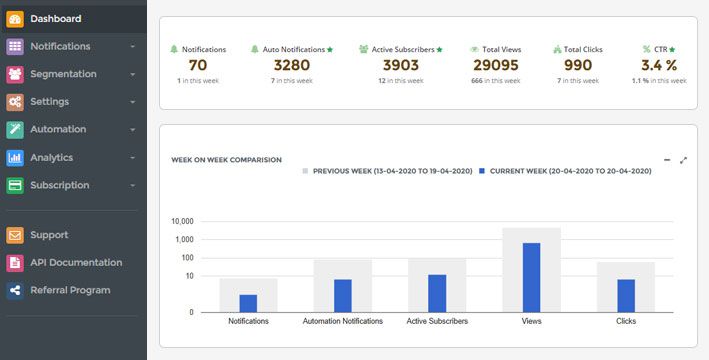This screenshot has height=360, width=709.
Task: Click the 3903 active subscribers value
Action: pyautogui.click(x=401, y=66)
